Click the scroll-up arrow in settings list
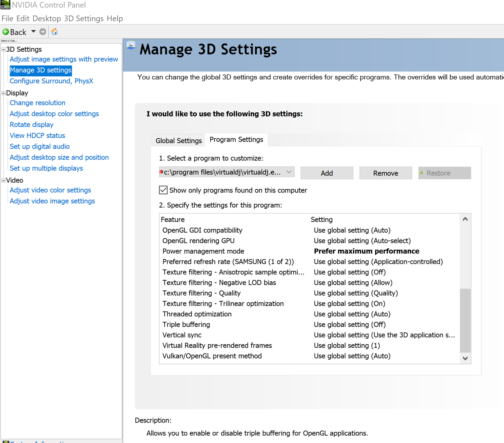The width and height of the screenshot is (504, 443). pos(465,219)
